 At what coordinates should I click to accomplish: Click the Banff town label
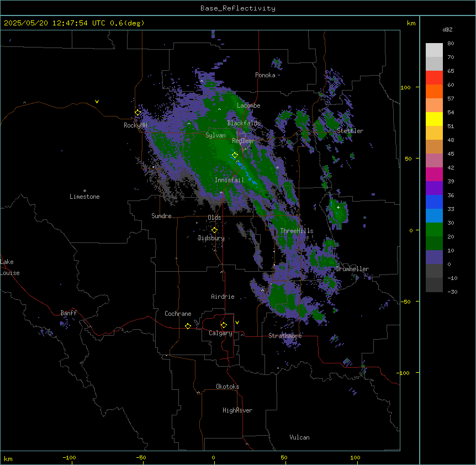(x=68, y=313)
